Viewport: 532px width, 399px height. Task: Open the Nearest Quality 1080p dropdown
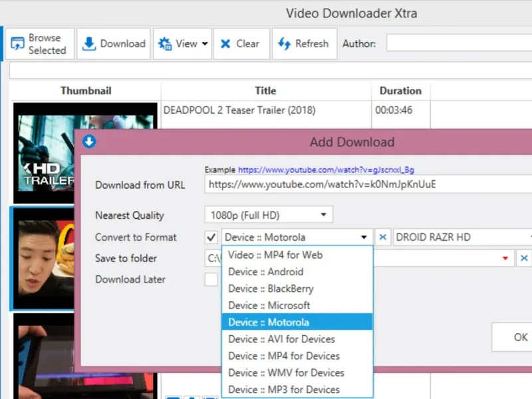(269, 215)
